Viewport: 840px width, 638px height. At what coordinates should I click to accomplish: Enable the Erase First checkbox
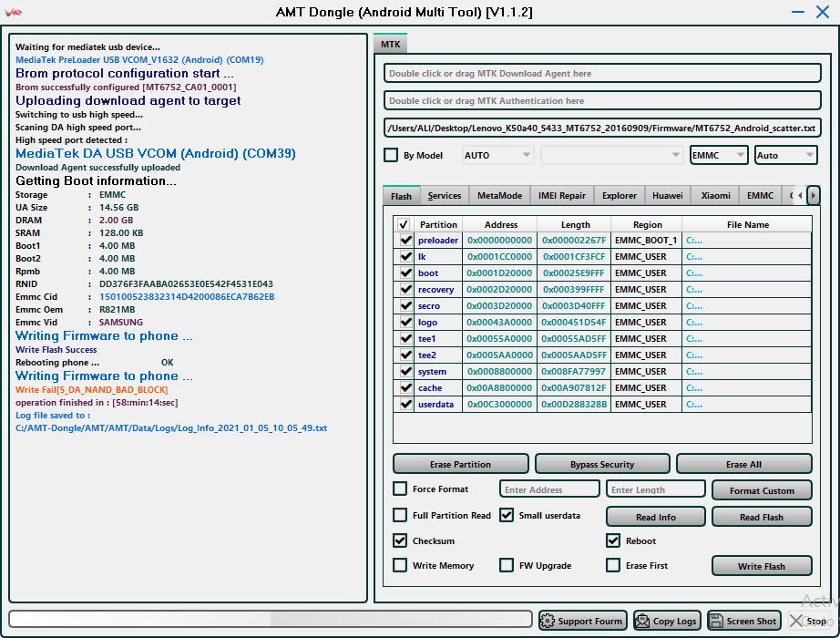[613, 565]
